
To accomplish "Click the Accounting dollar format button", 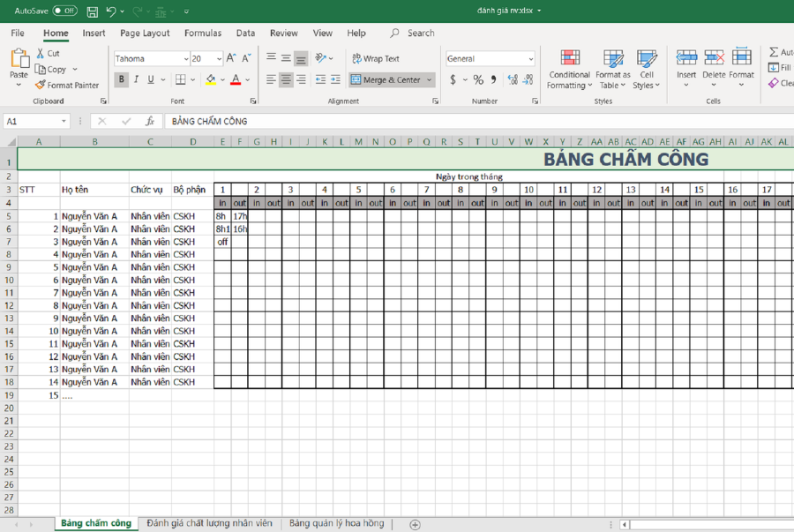I will tap(453, 79).
